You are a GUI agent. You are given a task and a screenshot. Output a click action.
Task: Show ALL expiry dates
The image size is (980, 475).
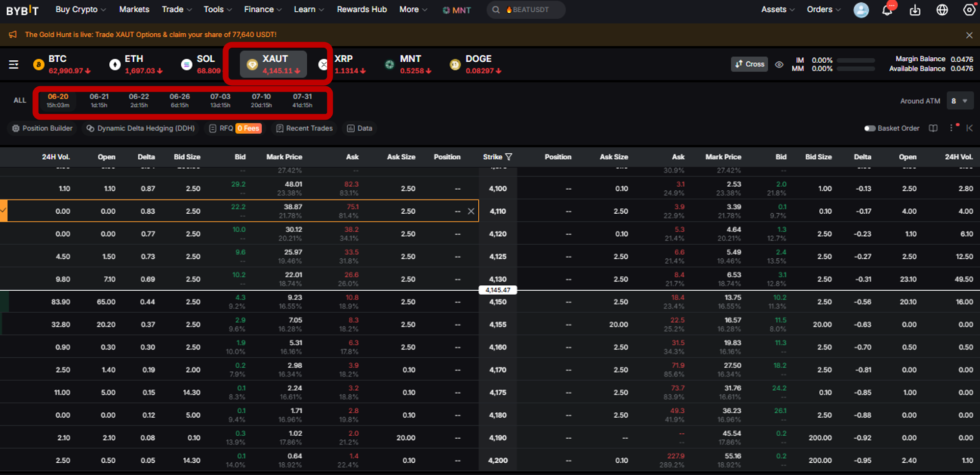pyautogui.click(x=20, y=100)
